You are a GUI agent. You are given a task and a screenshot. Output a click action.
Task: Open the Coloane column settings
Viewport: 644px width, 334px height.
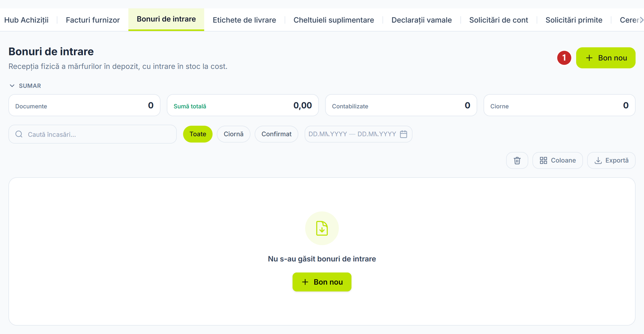click(557, 161)
